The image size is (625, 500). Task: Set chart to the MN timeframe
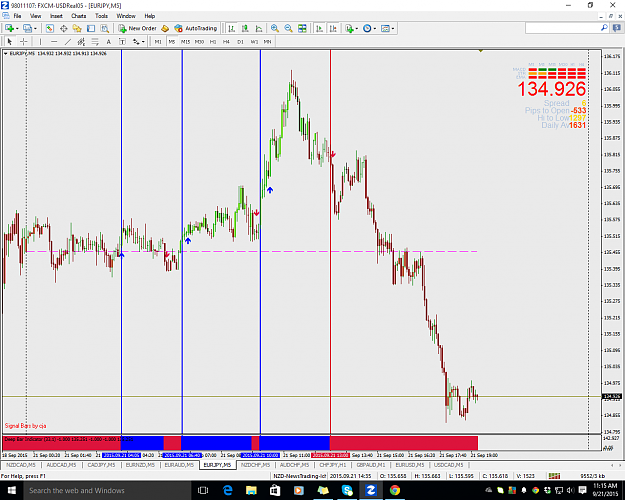pos(267,41)
